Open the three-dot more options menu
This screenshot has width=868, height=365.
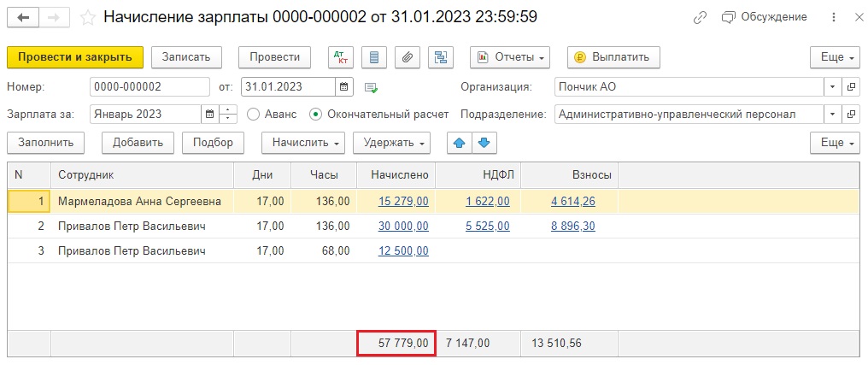[834, 18]
